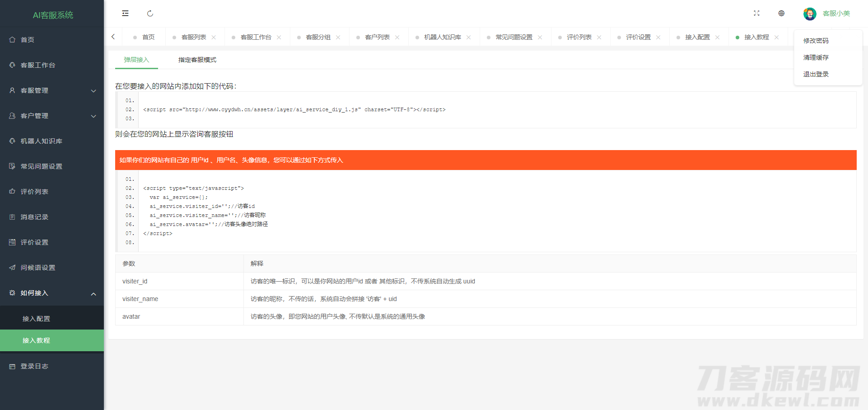This screenshot has width=868, height=410.
Task: Click 退出登录 in the user menu
Action: (816, 74)
